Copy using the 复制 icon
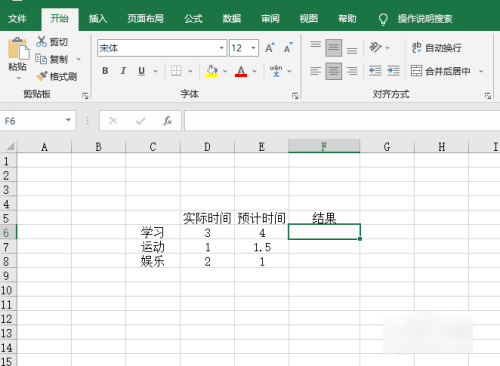The height and width of the screenshot is (366, 500). point(41,59)
